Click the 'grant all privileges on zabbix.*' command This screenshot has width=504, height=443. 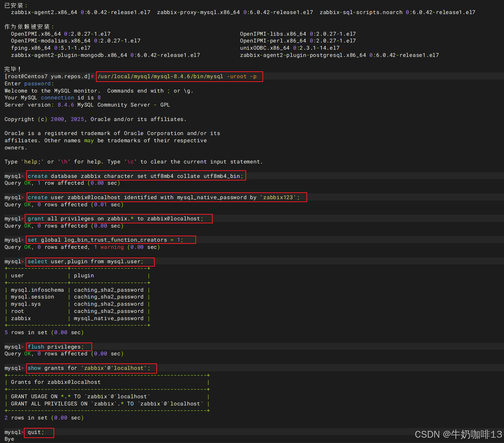click(x=115, y=218)
